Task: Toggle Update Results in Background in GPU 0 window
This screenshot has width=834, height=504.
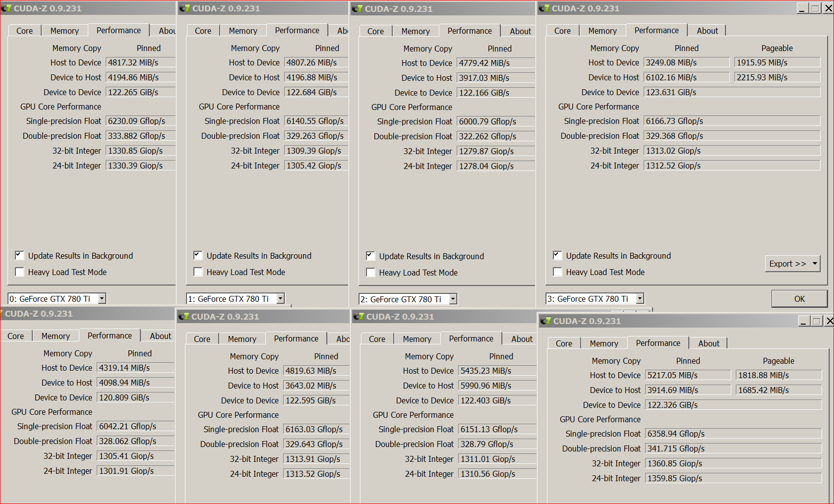Action: [19, 255]
